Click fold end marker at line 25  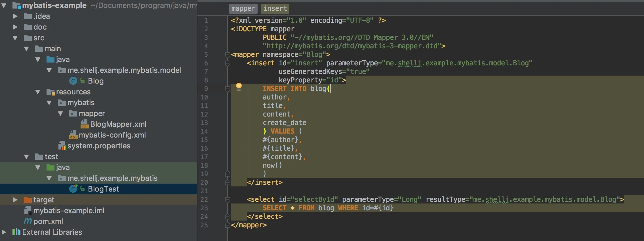(227, 225)
